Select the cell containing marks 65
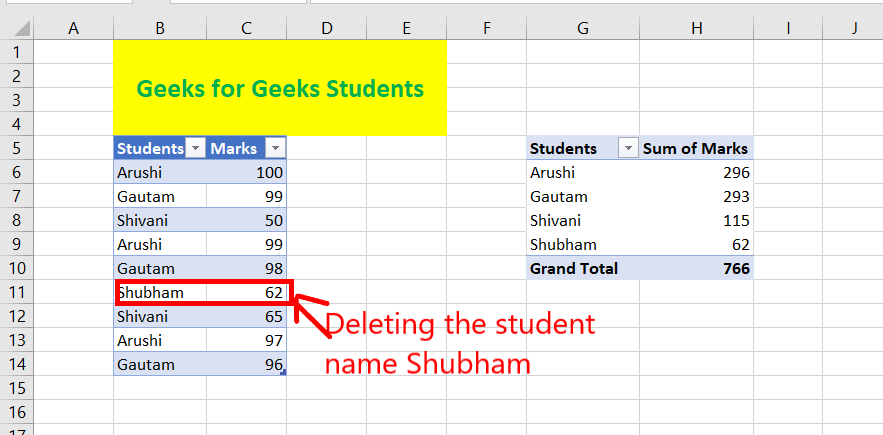Screen dimensions: 883x435 click(x=246, y=316)
